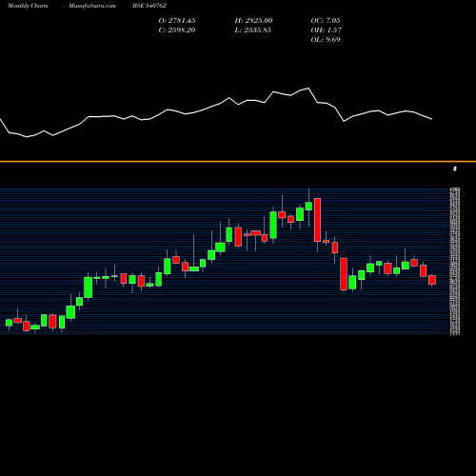The height and width of the screenshot is (476, 476).
Task: Click the 'OL: 9.69' value
Action: [x=326, y=40]
